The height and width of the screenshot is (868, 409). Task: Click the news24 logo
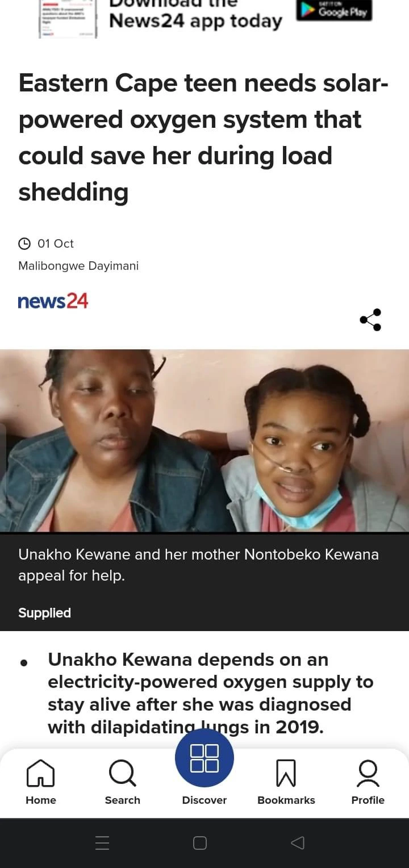53,301
